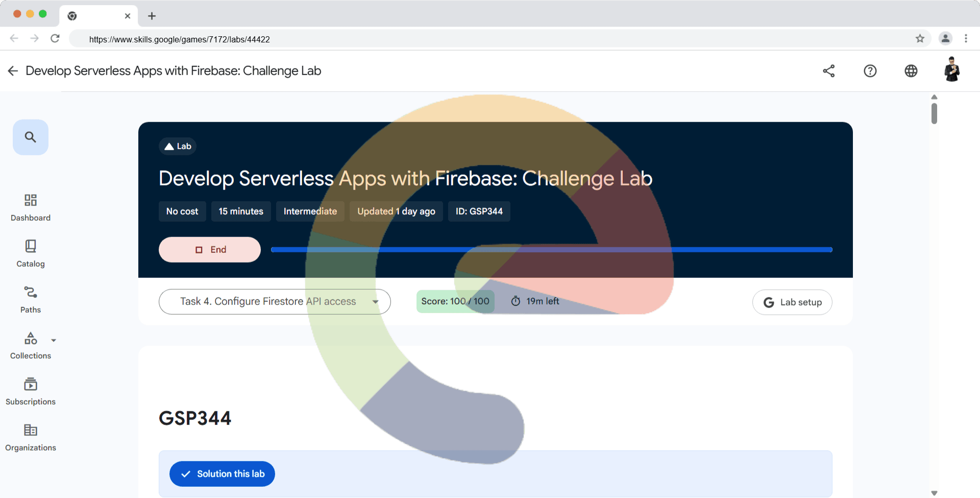
Task: Open a new browser tab
Action: tap(152, 16)
